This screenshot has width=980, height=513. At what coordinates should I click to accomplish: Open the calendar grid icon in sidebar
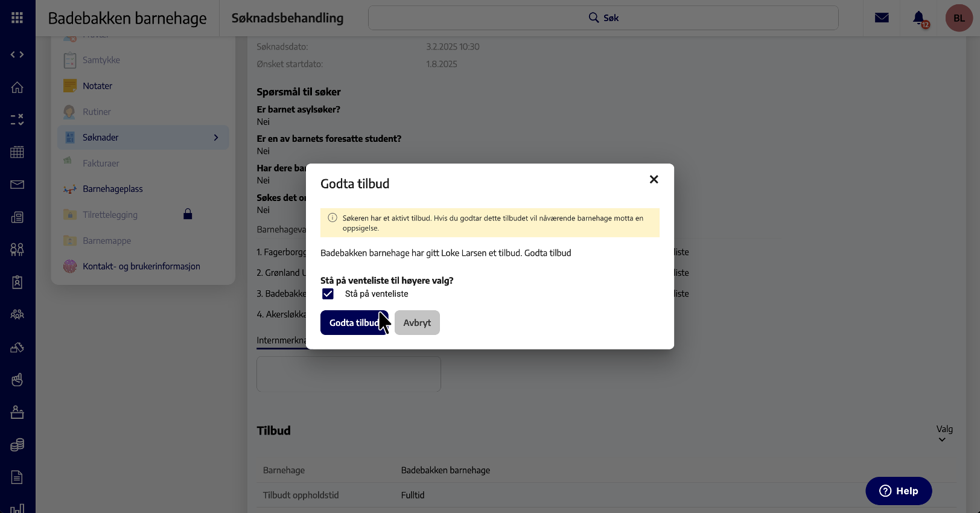tap(17, 152)
